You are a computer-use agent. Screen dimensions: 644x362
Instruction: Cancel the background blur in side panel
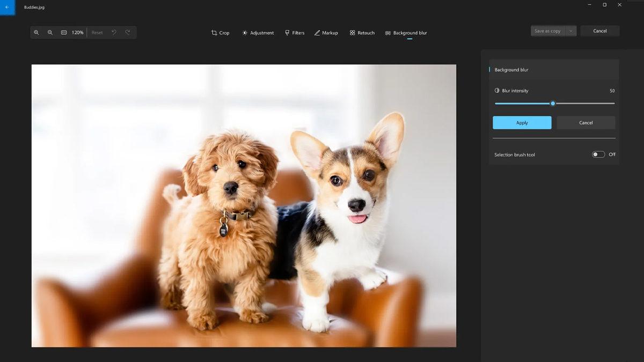click(x=586, y=123)
